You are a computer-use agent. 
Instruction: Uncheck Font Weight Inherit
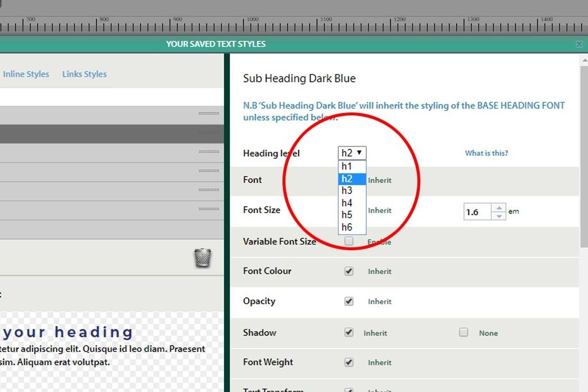tap(349, 362)
